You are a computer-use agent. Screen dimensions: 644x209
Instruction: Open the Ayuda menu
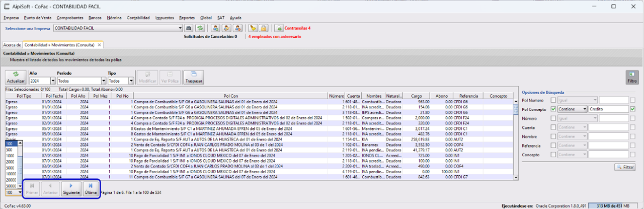click(x=235, y=18)
